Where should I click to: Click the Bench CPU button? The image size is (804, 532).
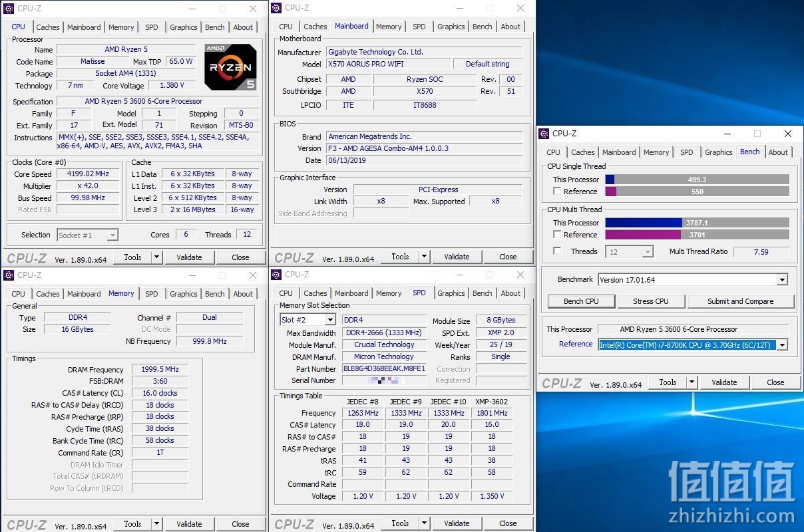pyautogui.click(x=581, y=301)
